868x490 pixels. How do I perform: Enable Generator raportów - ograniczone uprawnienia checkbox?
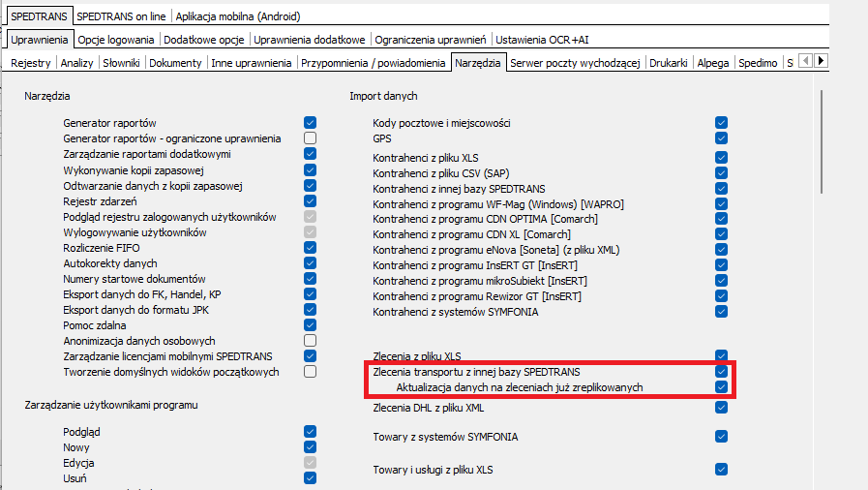(311, 138)
